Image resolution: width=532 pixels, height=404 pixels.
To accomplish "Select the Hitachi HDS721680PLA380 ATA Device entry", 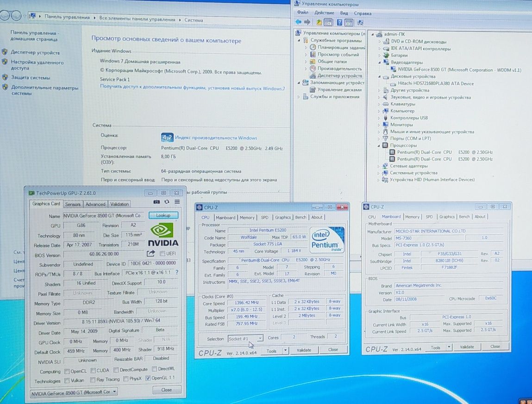I will click(436, 83).
